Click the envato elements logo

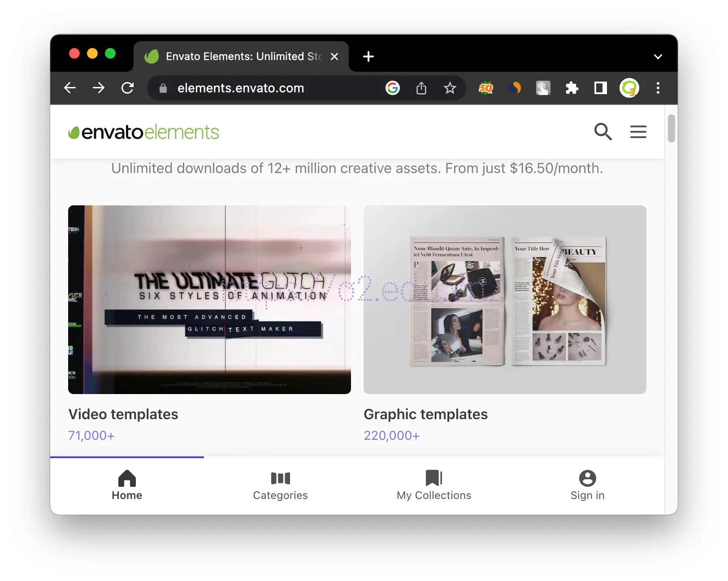[143, 132]
